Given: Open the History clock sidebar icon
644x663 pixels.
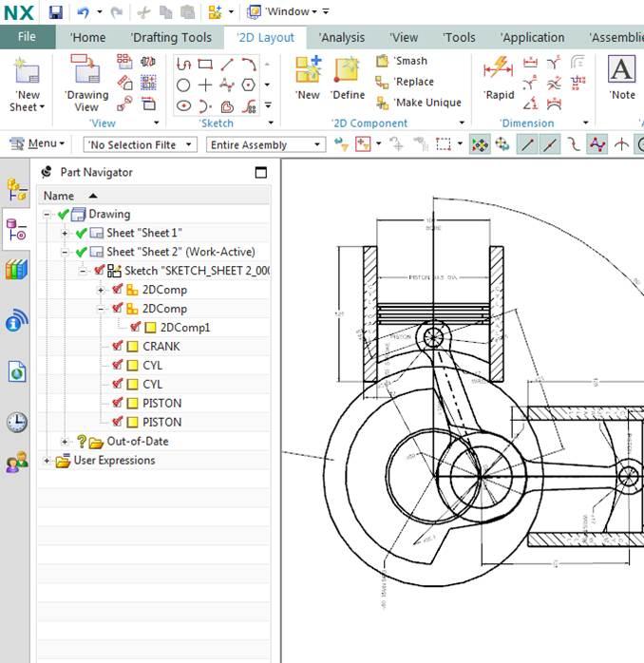Looking at the screenshot, I should pos(16,422).
